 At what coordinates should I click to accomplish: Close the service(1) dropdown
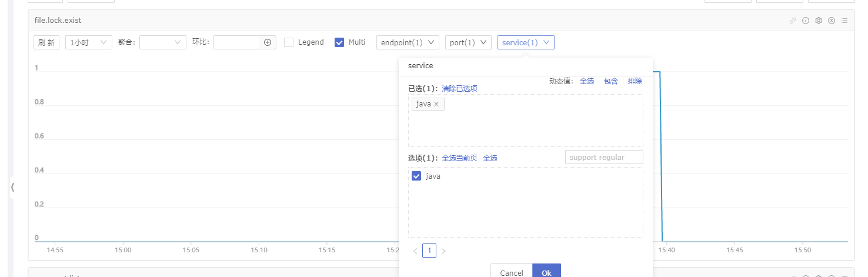[x=526, y=42]
